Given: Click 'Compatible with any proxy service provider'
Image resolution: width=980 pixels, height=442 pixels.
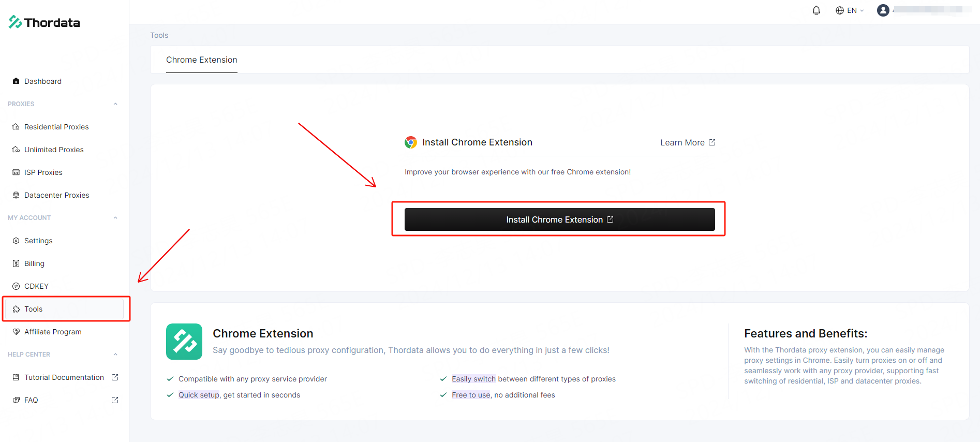Looking at the screenshot, I should point(253,379).
